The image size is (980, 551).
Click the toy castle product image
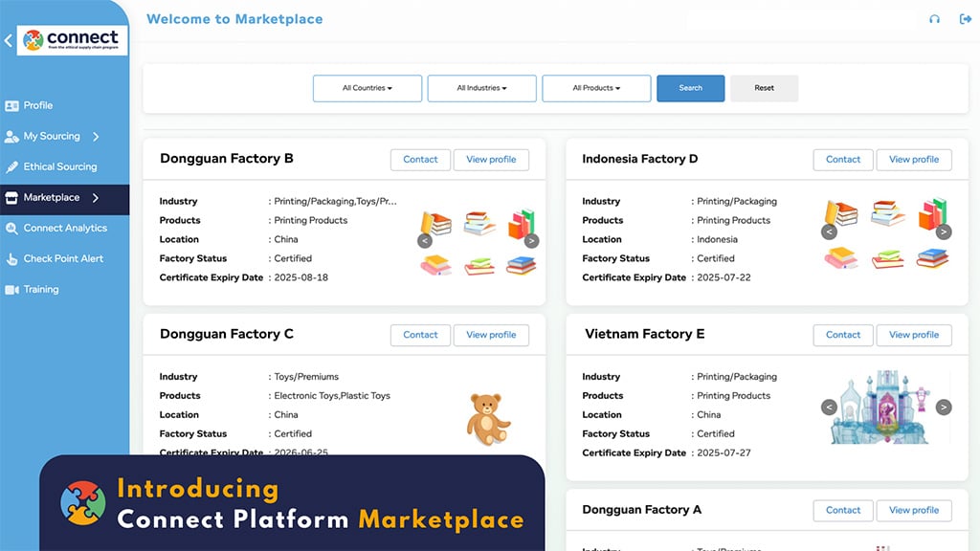click(881, 408)
